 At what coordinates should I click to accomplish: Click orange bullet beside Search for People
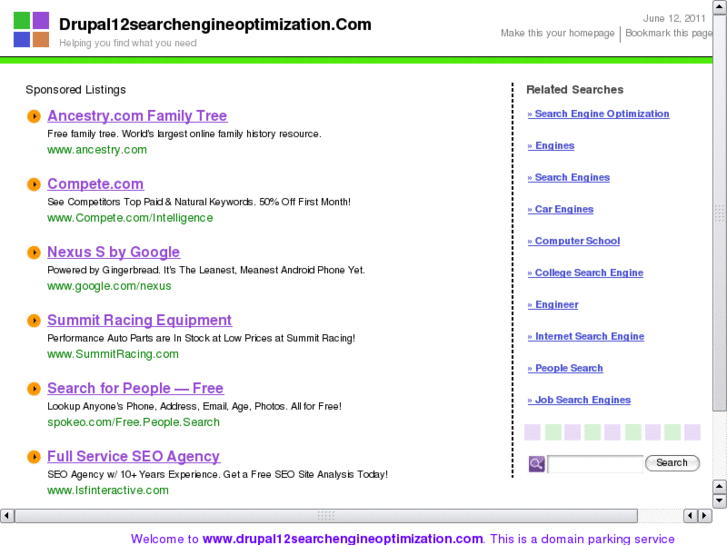pyautogui.click(x=34, y=389)
